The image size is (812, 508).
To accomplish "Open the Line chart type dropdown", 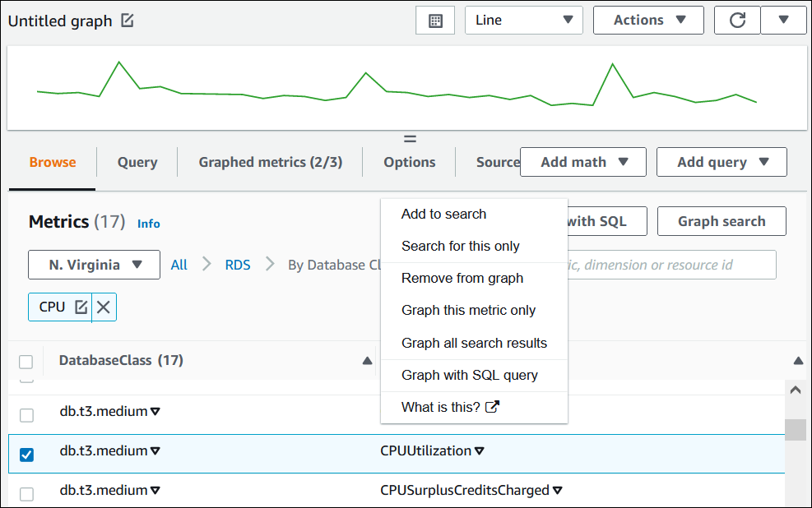I will (x=523, y=20).
